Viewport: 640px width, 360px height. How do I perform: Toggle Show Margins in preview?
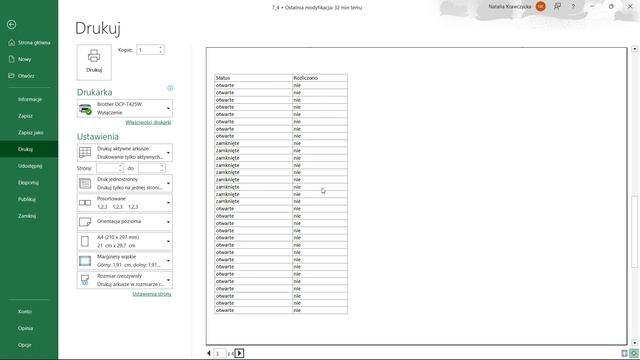click(624, 353)
